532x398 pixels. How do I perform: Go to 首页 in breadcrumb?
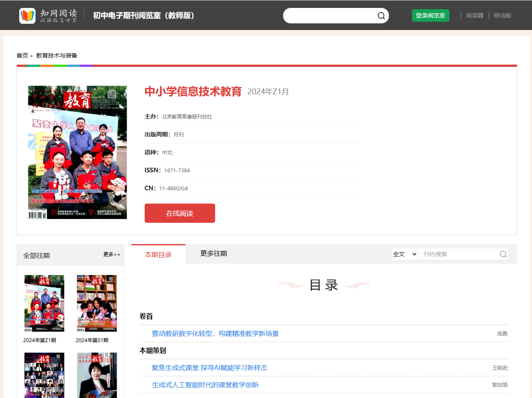(x=23, y=55)
